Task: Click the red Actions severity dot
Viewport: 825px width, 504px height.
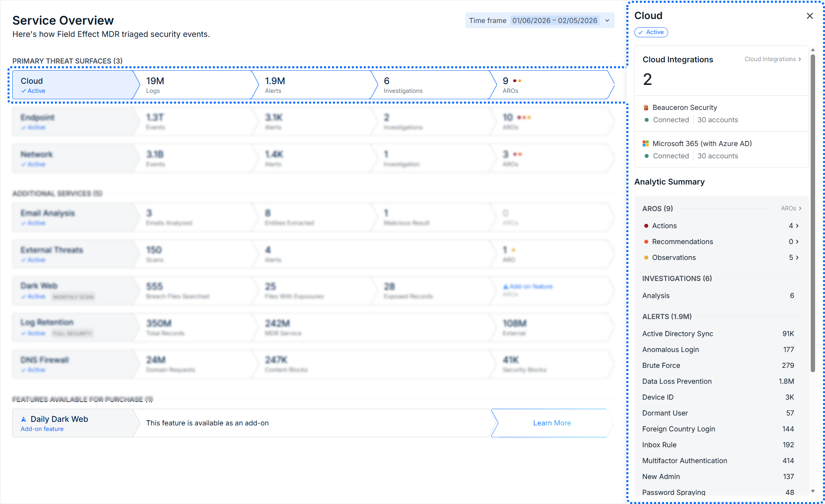Action: click(646, 226)
